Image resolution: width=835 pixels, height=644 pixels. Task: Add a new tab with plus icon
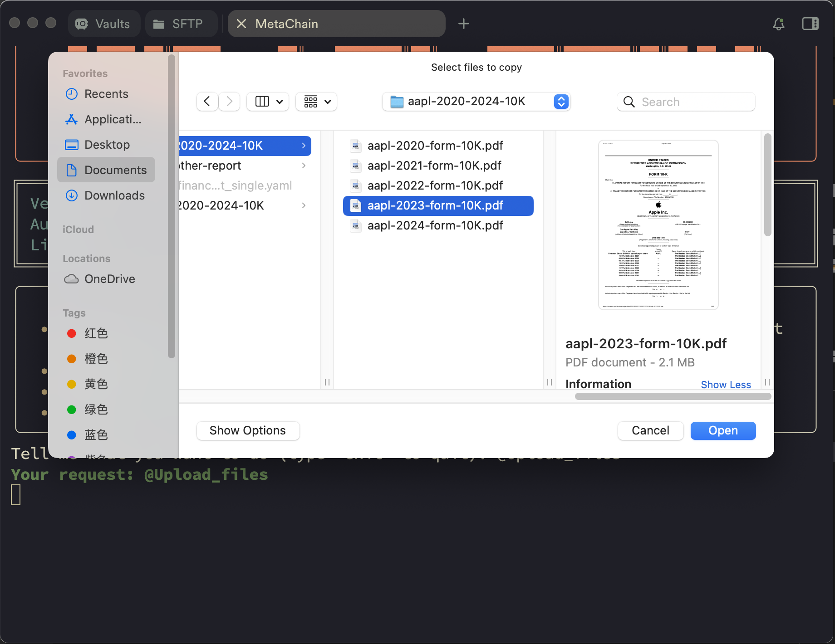[464, 24]
